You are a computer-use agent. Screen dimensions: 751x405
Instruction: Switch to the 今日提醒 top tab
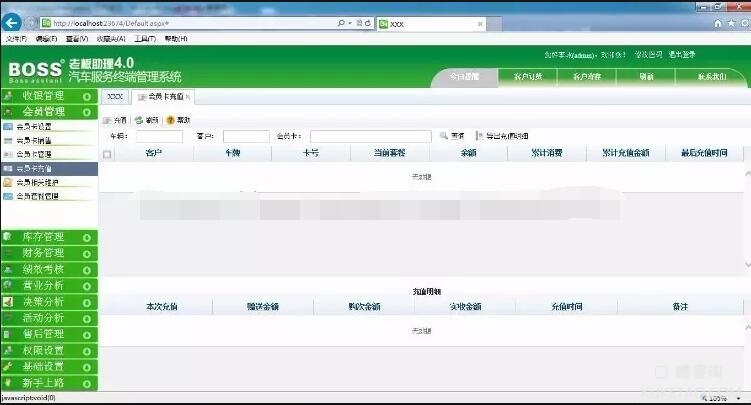click(464, 77)
